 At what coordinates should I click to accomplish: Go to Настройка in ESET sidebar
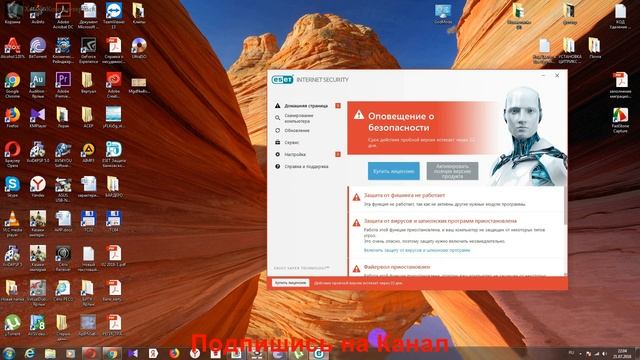click(295, 155)
